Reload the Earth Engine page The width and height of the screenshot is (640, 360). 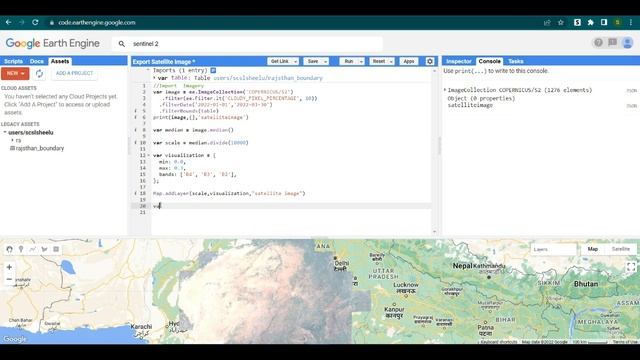35,22
